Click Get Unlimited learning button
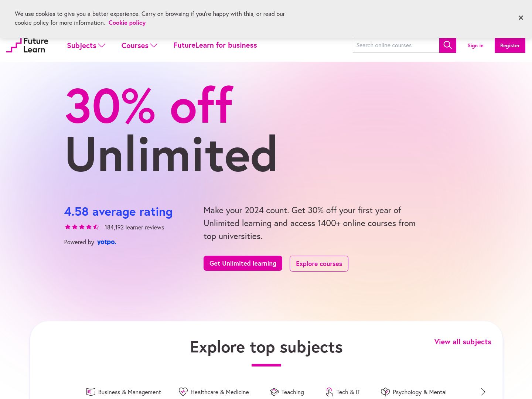The image size is (532, 399). pyautogui.click(x=243, y=263)
